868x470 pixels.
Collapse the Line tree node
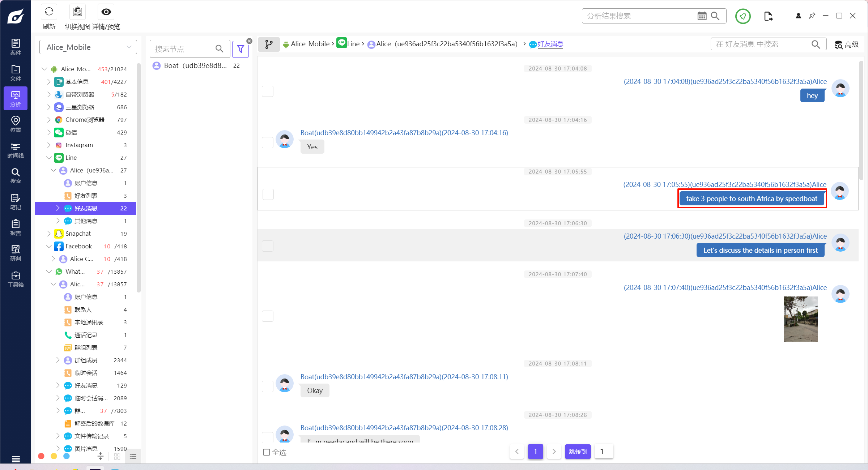tap(49, 158)
